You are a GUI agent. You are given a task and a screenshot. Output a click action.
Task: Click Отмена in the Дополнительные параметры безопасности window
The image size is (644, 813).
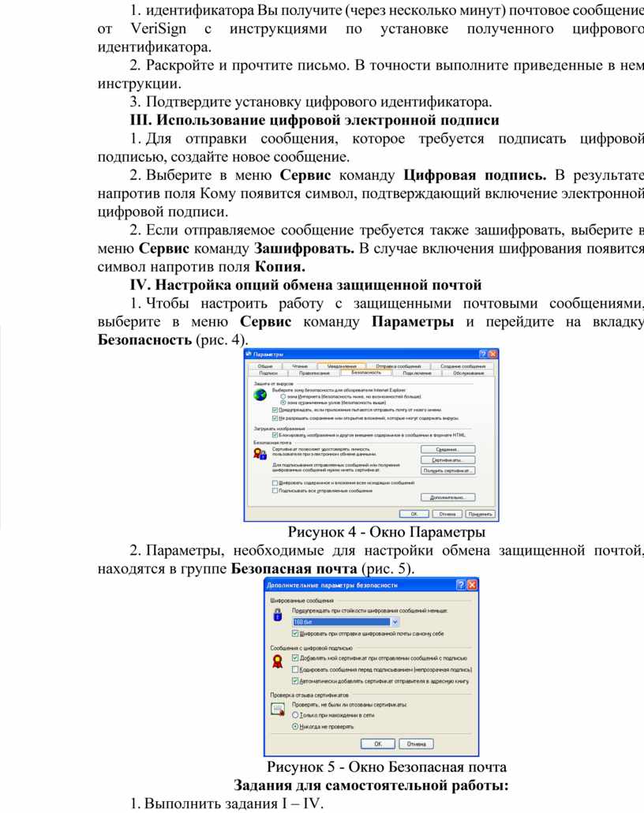click(417, 744)
